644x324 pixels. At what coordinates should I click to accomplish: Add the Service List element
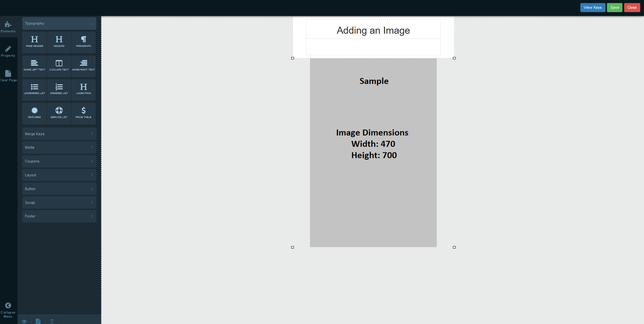point(59,113)
